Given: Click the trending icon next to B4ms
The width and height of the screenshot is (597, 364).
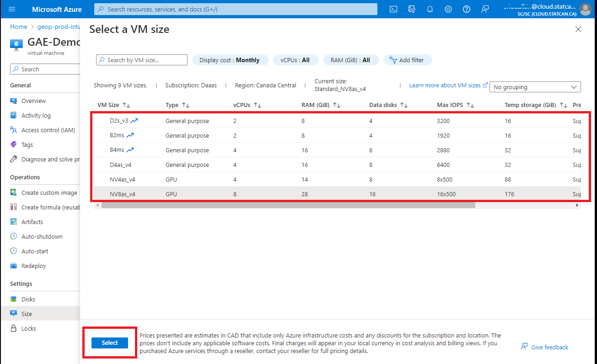Looking at the screenshot, I should point(130,150).
